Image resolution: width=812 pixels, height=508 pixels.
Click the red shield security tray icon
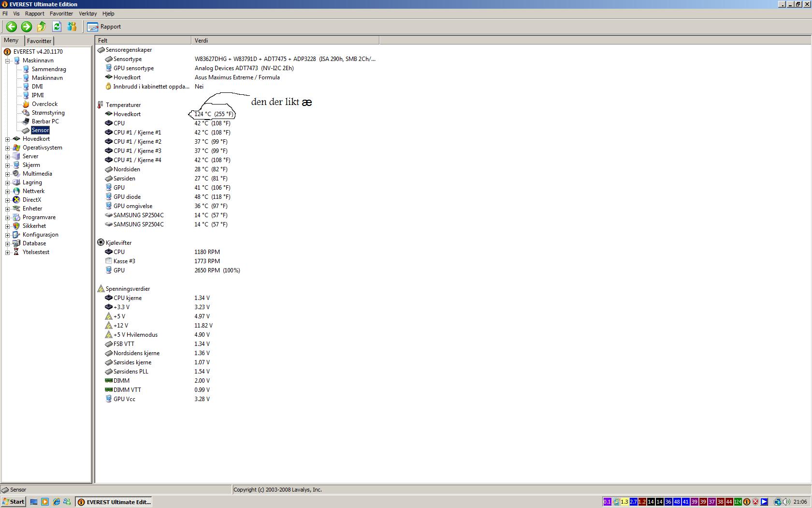(x=755, y=502)
